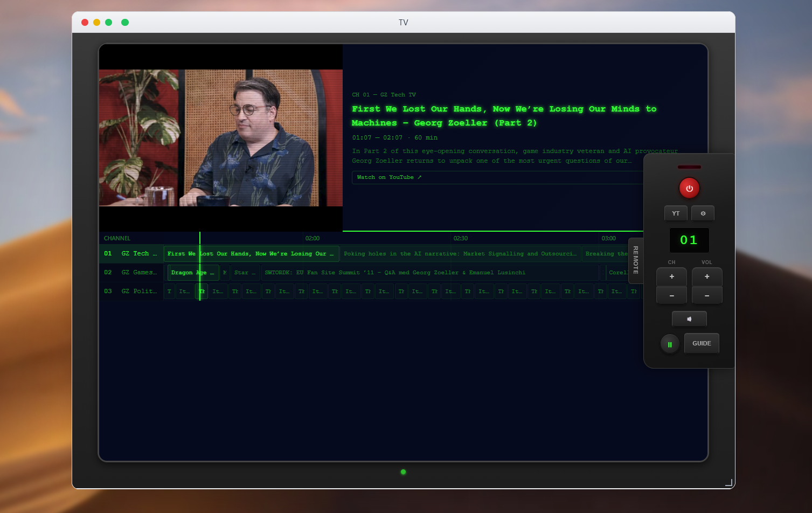
Task: Increase the channel with CH plus
Action: 671,276
